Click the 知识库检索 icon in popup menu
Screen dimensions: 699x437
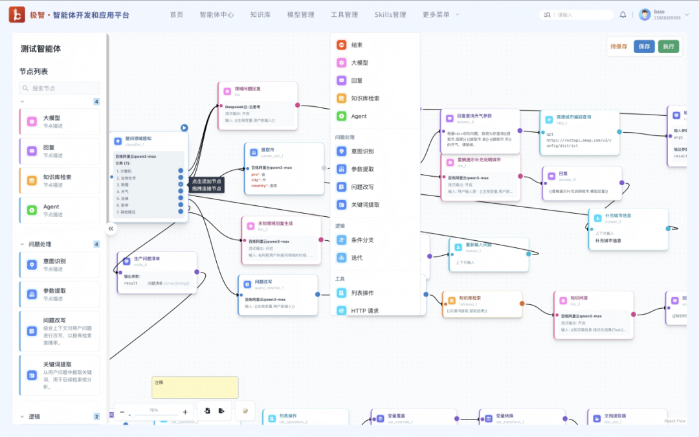tap(341, 98)
